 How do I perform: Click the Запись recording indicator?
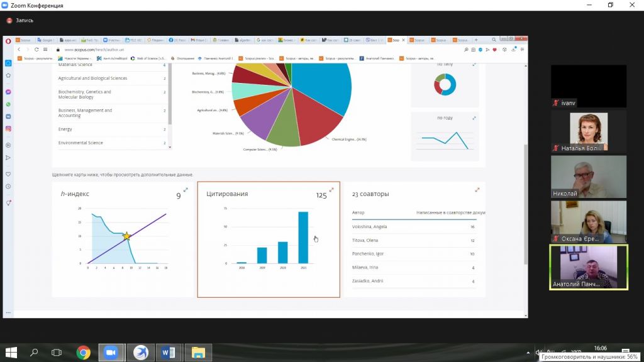point(19,20)
